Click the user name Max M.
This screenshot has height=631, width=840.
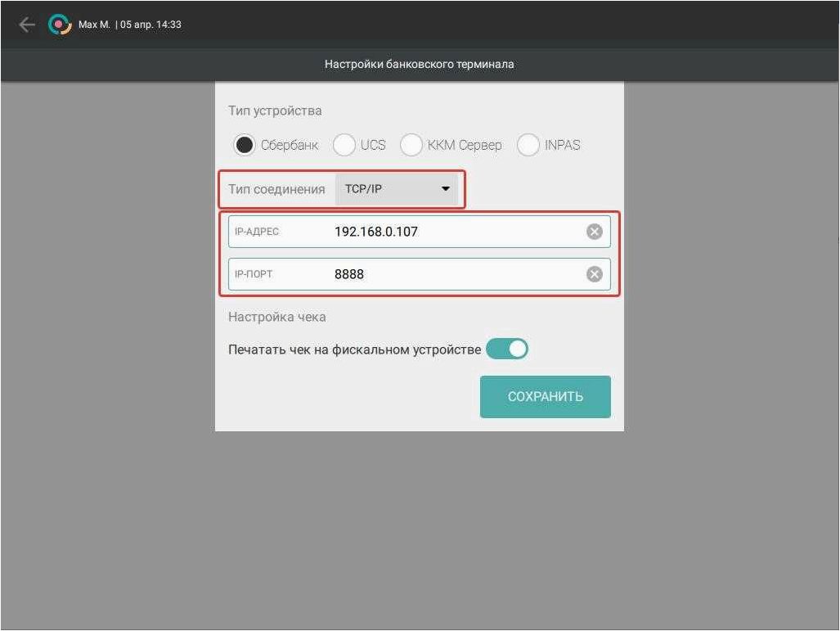(x=94, y=25)
